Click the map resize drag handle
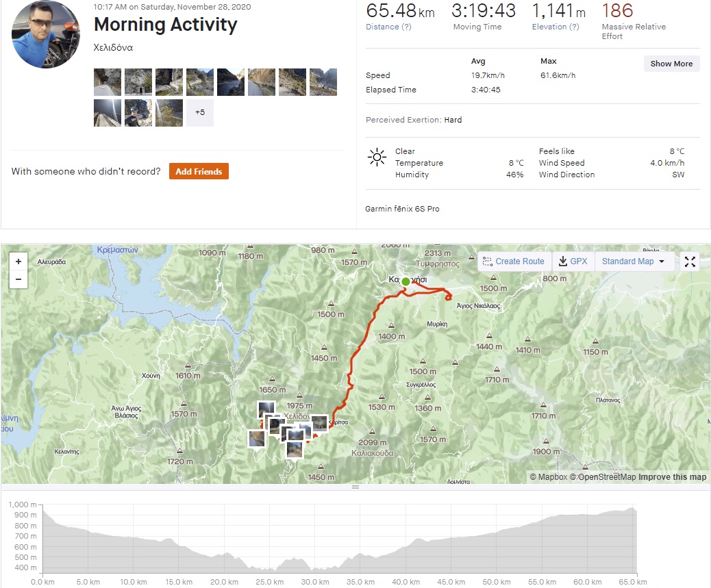 [355, 487]
